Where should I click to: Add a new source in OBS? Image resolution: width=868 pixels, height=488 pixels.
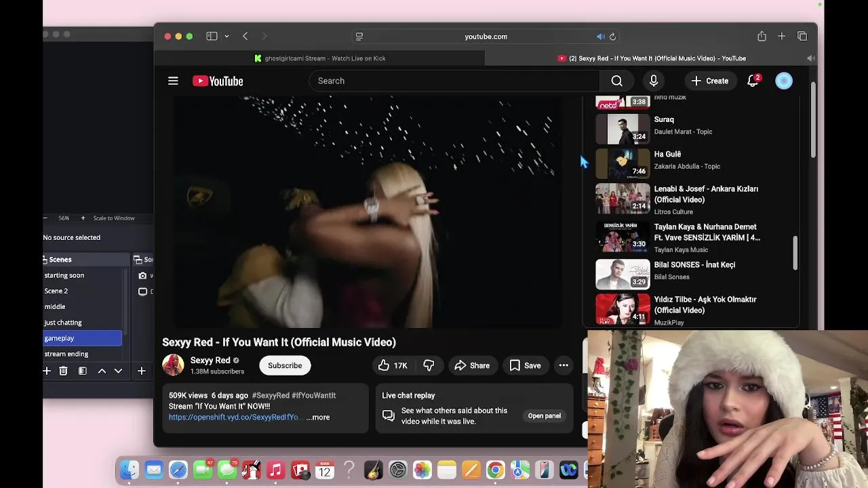click(x=141, y=371)
